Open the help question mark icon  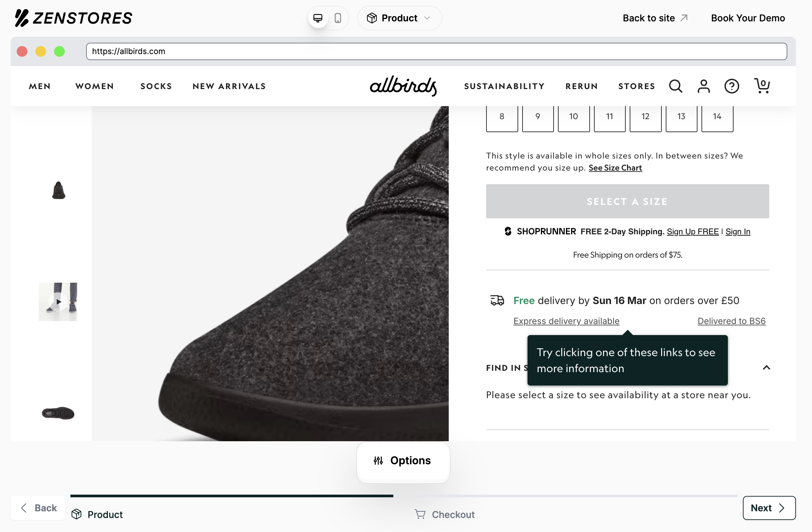point(732,86)
